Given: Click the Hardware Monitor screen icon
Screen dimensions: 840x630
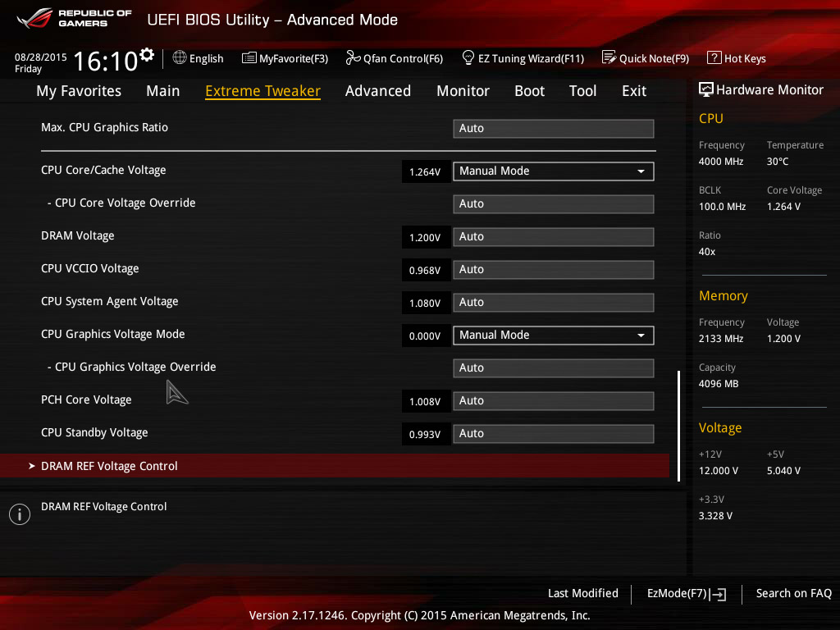Looking at the screenshot, I should click(706, 89).
